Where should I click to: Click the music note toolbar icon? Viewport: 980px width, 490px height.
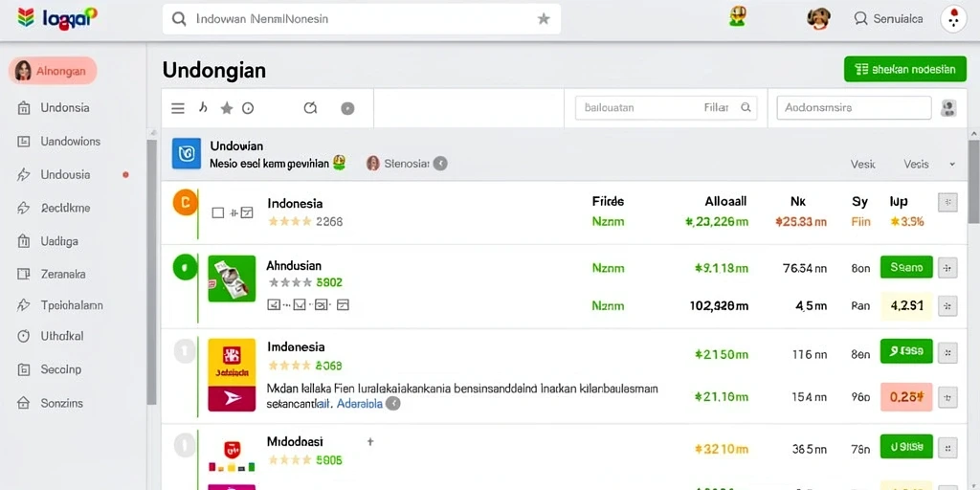tap(203, 108)
